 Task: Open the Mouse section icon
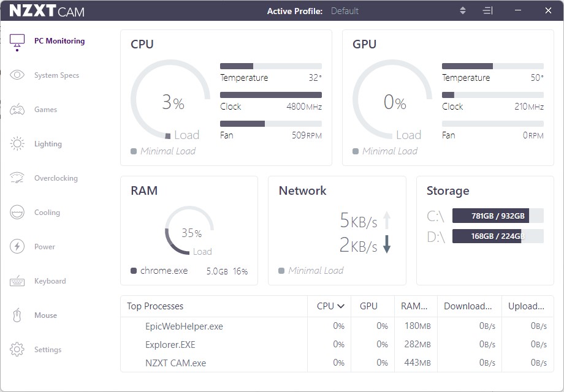pos(17,315)
